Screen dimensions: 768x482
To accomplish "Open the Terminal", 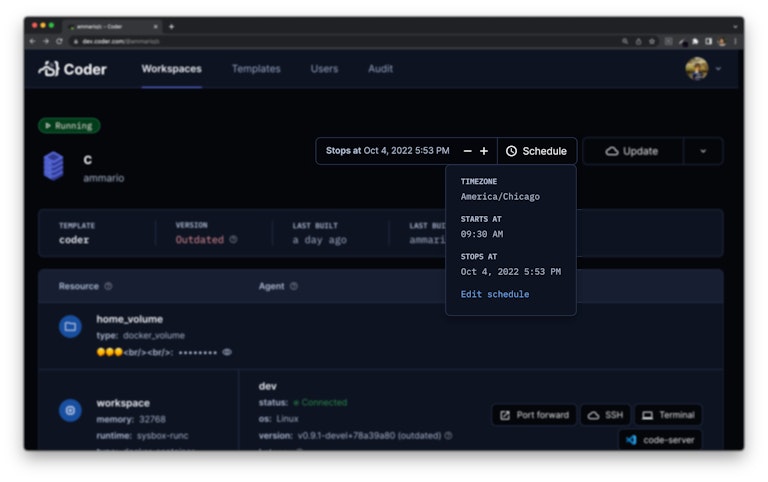I will [668, 415].
